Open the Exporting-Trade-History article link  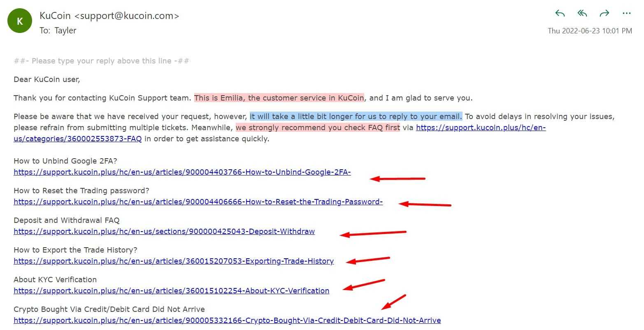click(x=174, y=261)
